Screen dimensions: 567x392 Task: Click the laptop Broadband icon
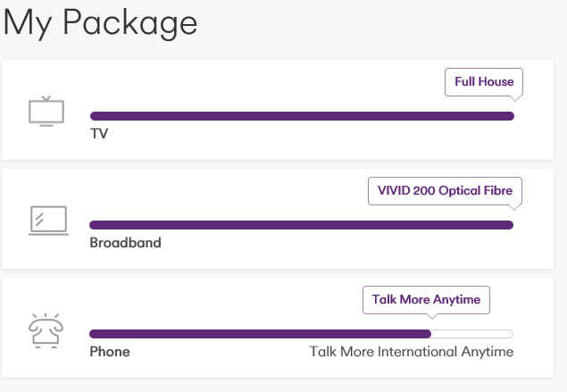[x=48, y=221]
